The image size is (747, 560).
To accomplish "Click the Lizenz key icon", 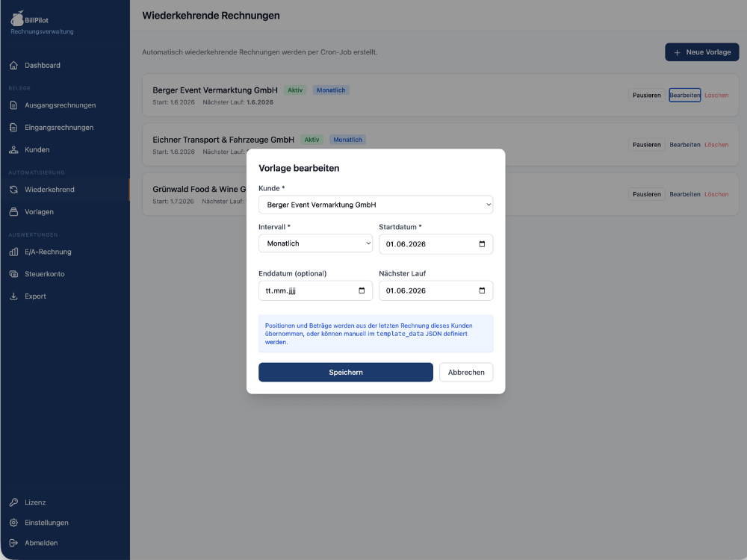I will pyautogui.click(x=13, y=503).
